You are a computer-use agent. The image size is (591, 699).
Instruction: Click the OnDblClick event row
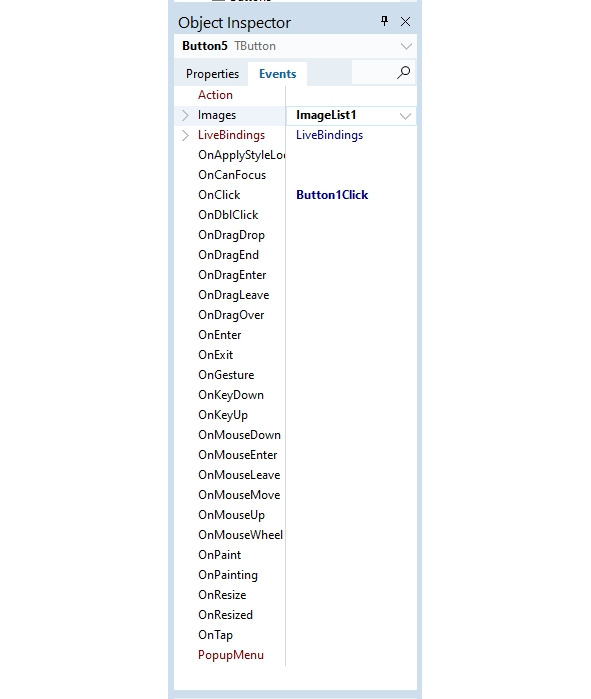[296, 215]
